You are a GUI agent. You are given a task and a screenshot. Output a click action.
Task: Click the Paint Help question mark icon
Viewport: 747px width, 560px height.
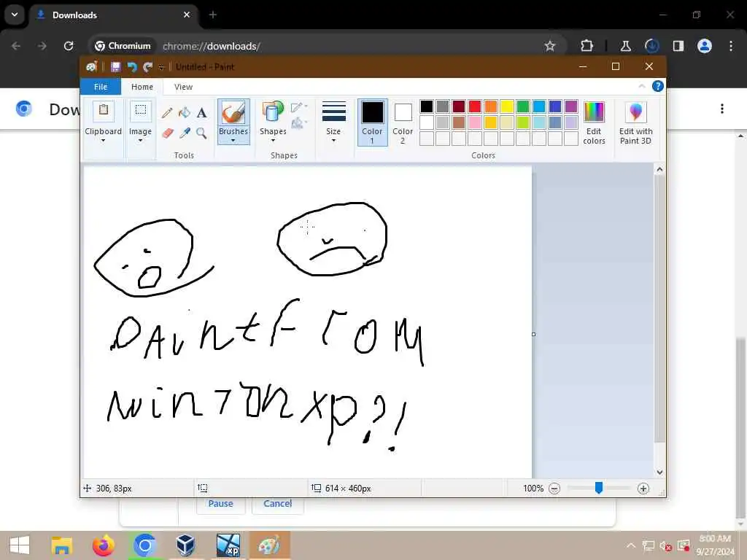pos(657,86)
